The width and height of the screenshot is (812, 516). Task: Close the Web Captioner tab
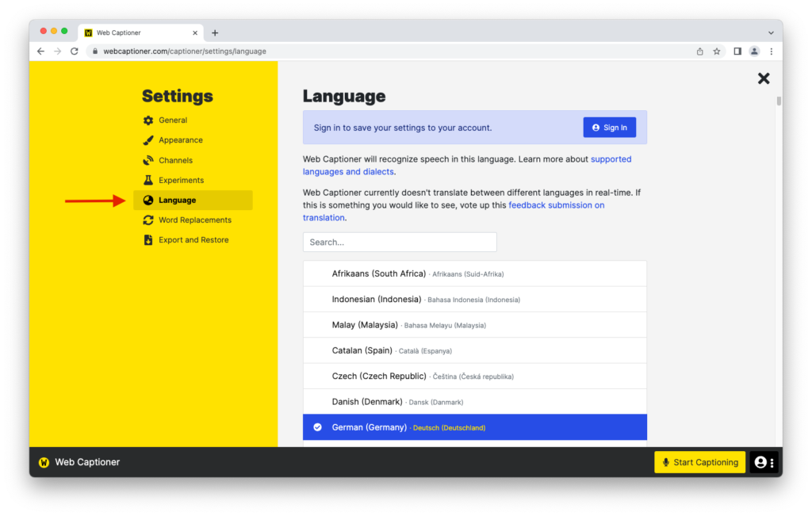195,32
